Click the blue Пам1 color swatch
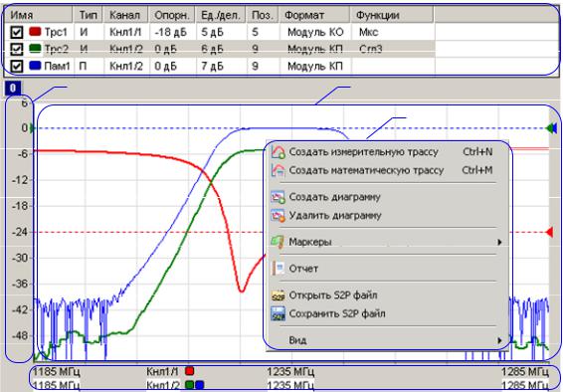This screenshot has height=392, width=563. 35,66
